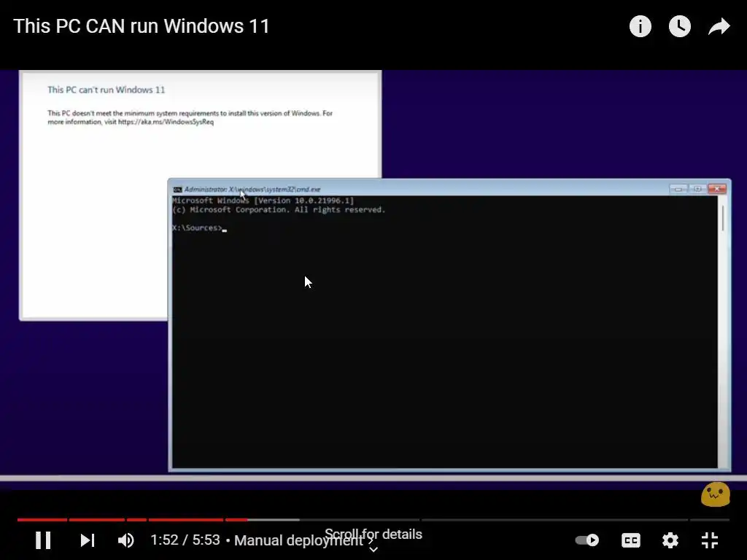Add video to Watch Later
Viewport: 747px width, 560px height.
tap(679, 26)
